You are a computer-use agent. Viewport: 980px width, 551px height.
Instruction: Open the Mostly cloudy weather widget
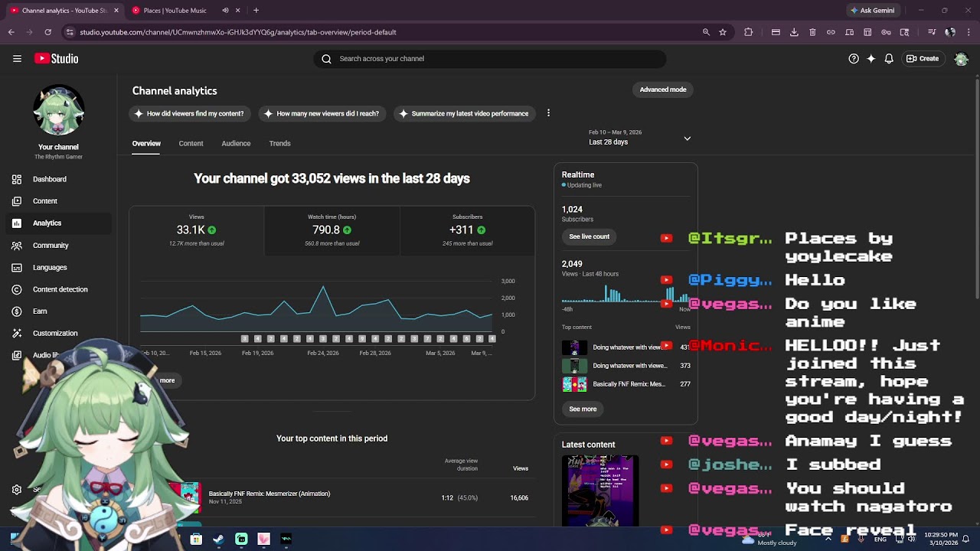769,539
